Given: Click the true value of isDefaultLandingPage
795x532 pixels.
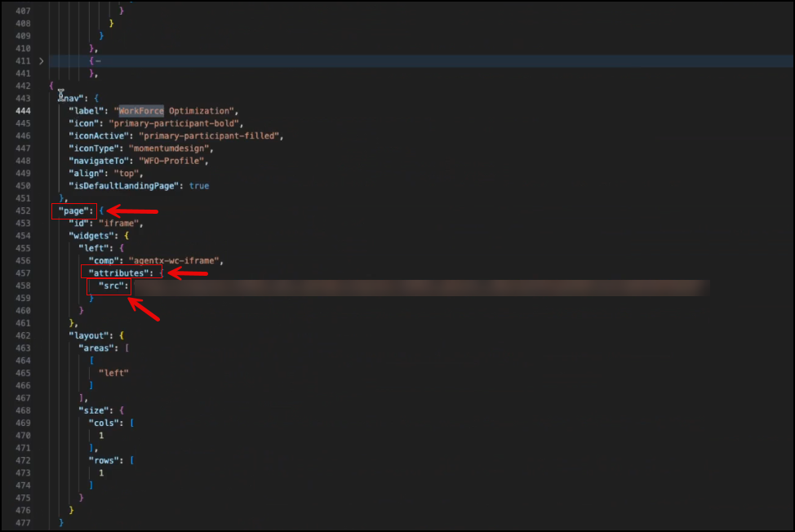Looking at the screenshot, I should (x=198, y=186).
